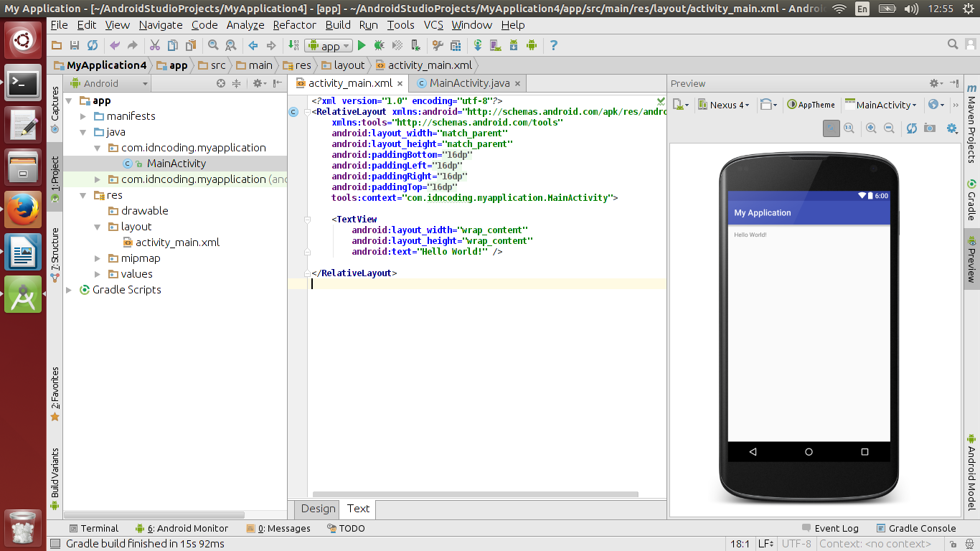
Task: Open Android Device Monitor icon
Action: point(532,45)
